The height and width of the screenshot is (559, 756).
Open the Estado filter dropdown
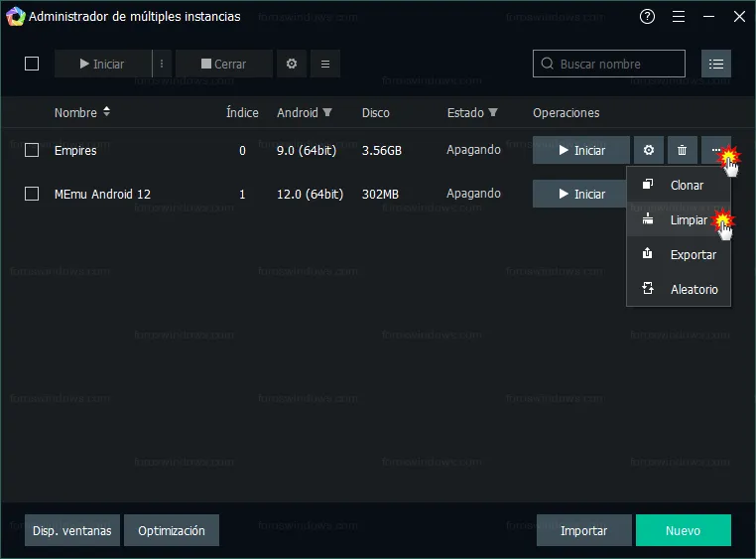pos(493,113)
